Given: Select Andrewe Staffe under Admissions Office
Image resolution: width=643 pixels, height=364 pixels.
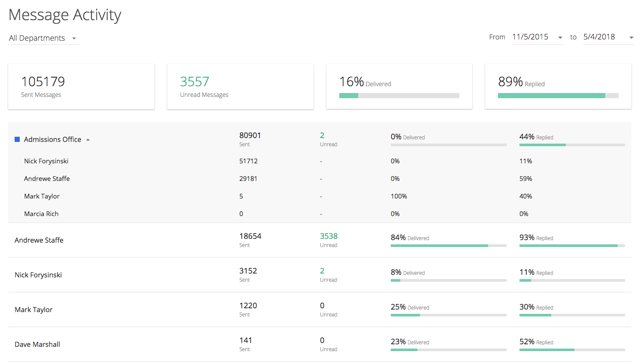Looking at the screenshot, I should pos(47,179).
